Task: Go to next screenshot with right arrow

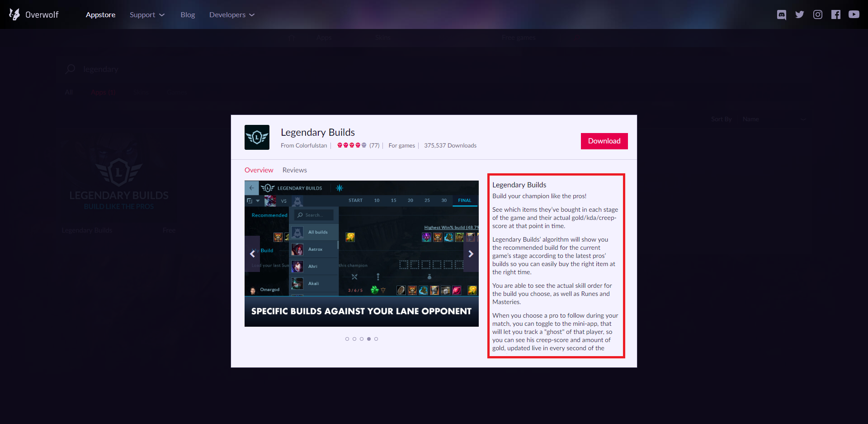Action: coord(471,254)
